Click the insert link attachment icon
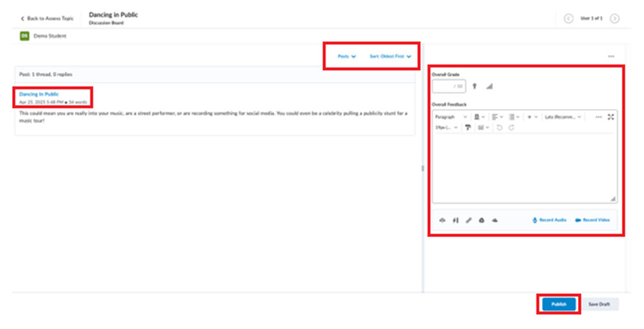This screenshot has height=329, width=644. tap(468, 220)
